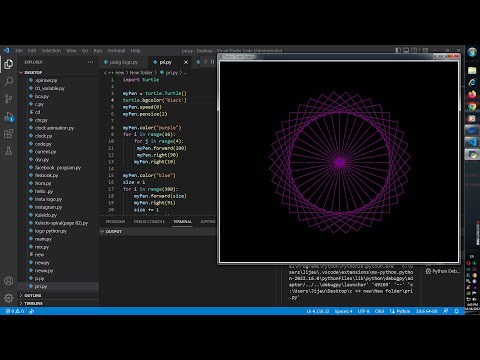This screenshot has width=480, height=360.
Task: Switch to the DEBUG CONSOLE tab
Action: [149, 221]
